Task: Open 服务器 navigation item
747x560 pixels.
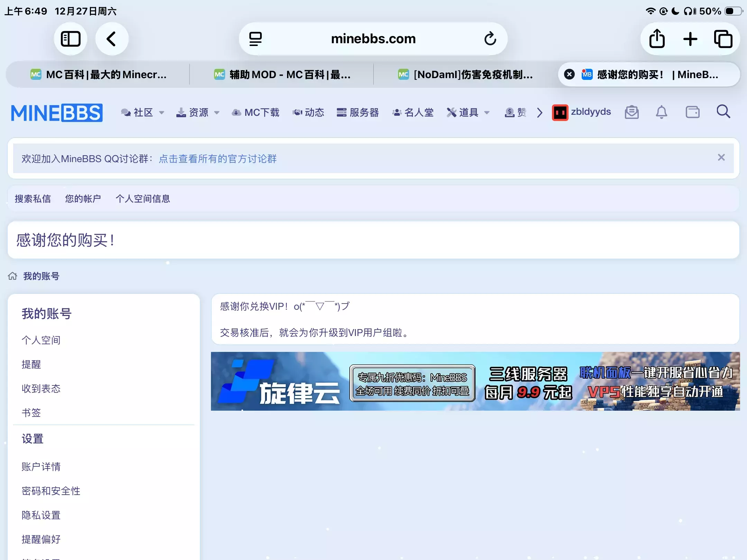Action: [358, 112]
